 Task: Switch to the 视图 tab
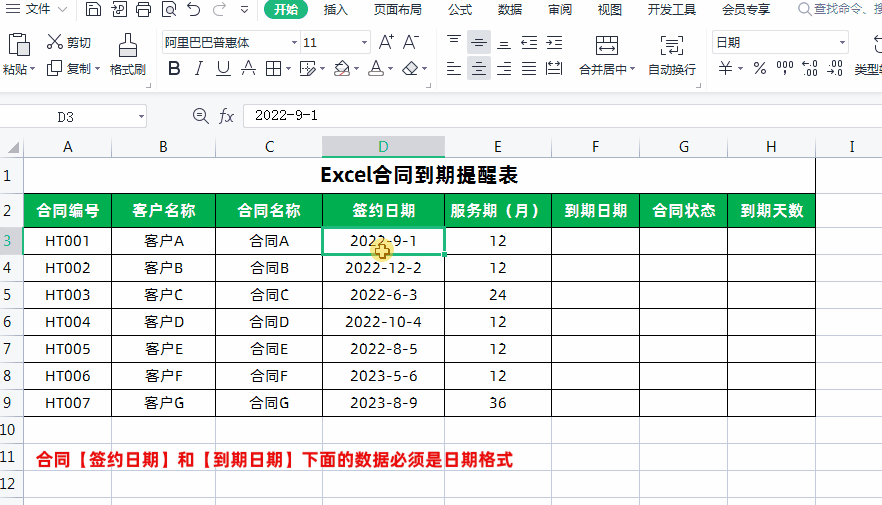point(609,10)
